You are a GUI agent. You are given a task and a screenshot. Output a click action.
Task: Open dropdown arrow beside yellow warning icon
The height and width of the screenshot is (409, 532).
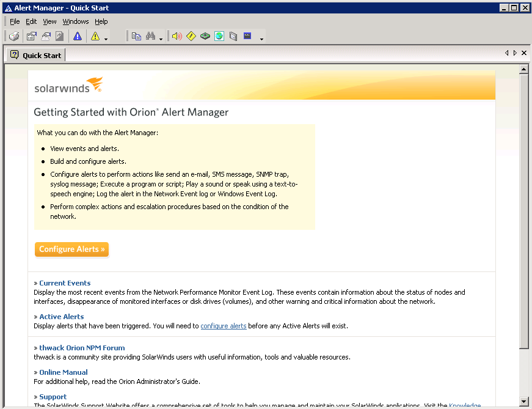click(106, 39)
